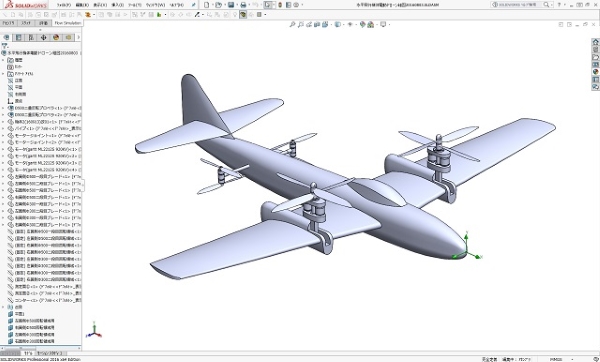Open View Settings monitor icon in heads-up toolbar
The width and height of the screenshot is (600, 362).
[x=383, y=24]
